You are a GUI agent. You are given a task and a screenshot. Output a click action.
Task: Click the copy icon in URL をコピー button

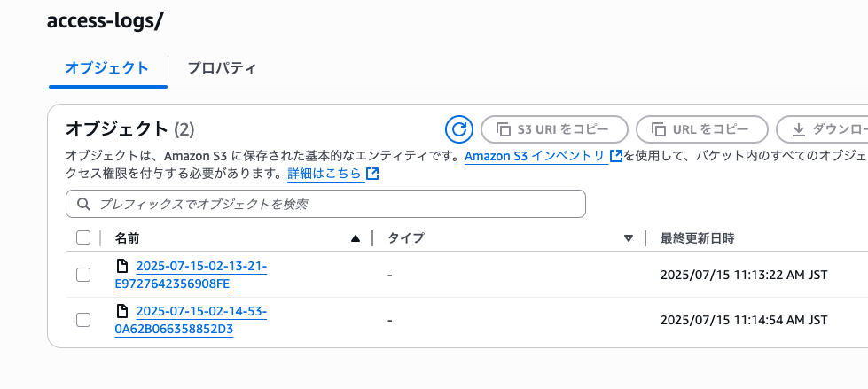tap(658, 130)
